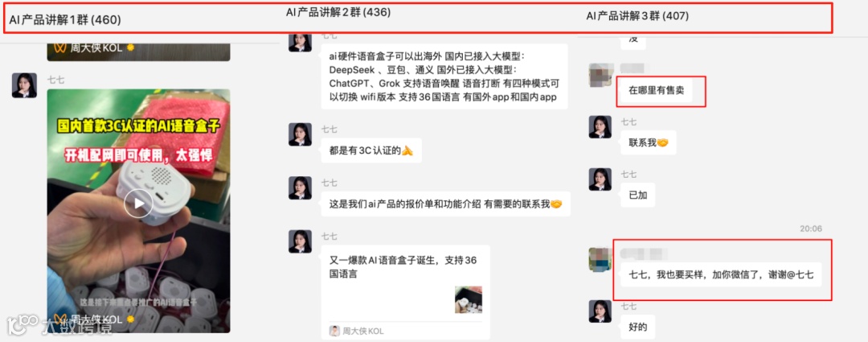Click 七七's avatar beside the 好的 message
The width and height of the screenshot is (868, 342).
pos(600,311)
